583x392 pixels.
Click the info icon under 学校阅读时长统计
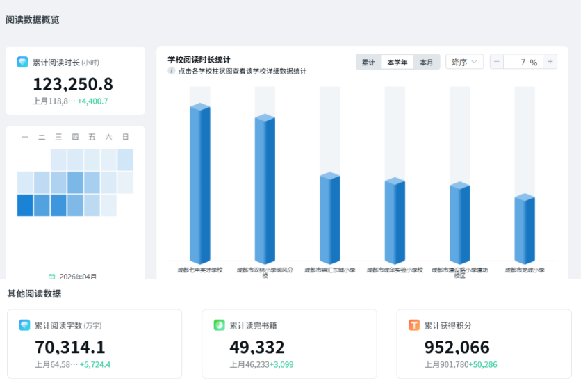point(172,71)
